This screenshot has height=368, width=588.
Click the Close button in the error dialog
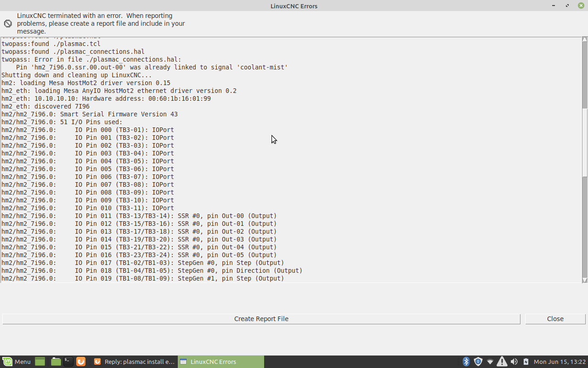coord(555,319)
